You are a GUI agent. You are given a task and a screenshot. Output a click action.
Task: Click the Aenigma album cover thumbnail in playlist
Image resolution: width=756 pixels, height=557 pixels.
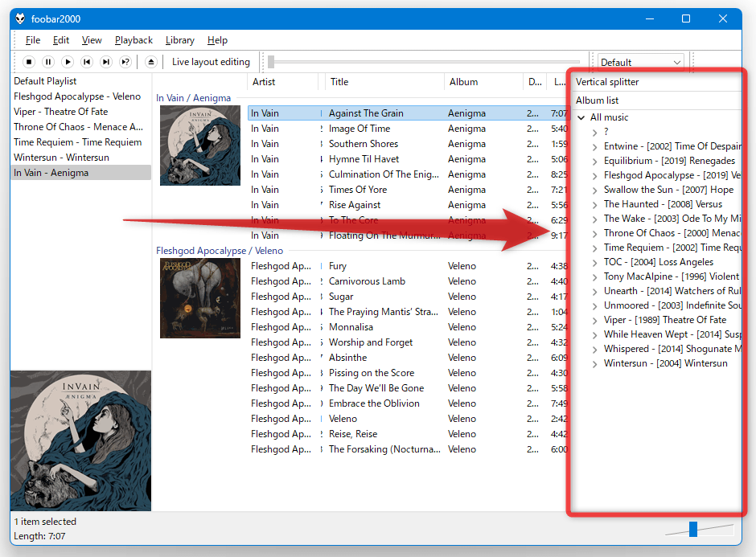pos(200,145)
